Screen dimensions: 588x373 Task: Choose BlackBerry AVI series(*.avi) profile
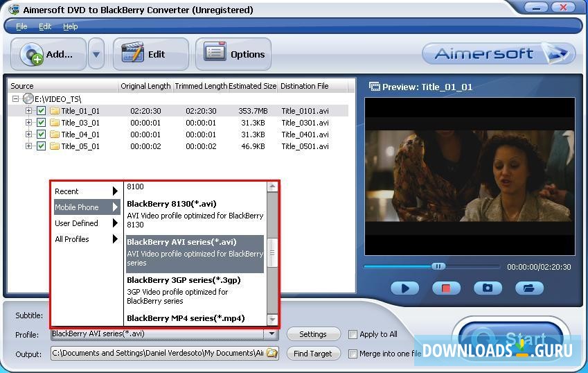195,253
